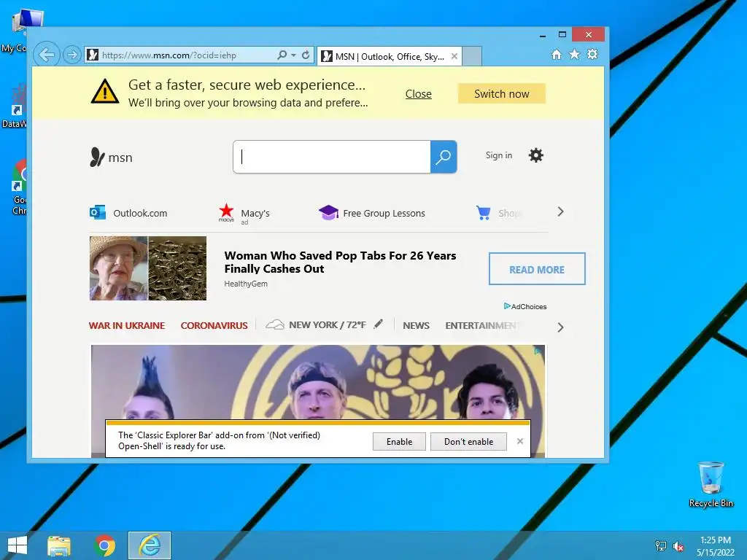Image resolution: width=747 pixels, height=560 pixels.
Task: Click Internet Explorer taskbar icon
Action: tap(150, 545)
